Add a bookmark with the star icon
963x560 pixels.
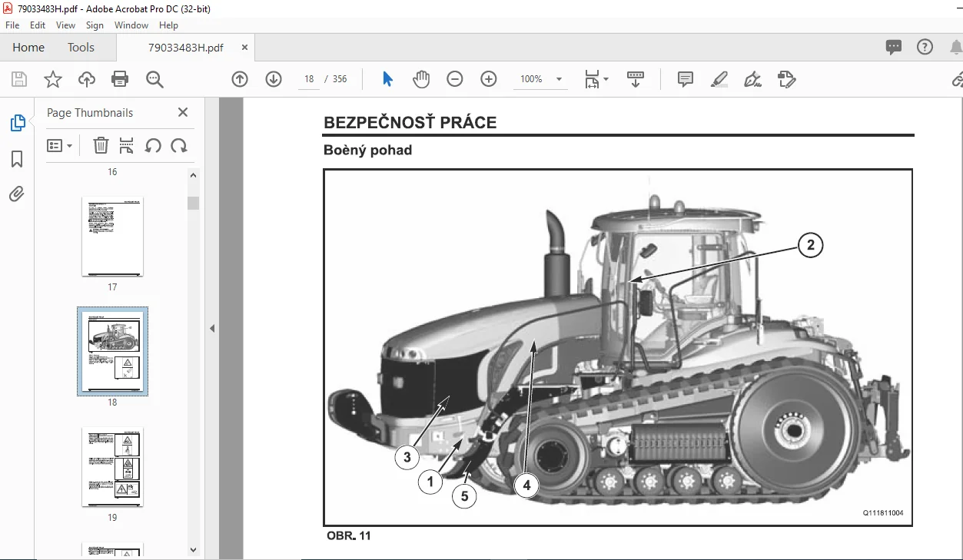53,79
